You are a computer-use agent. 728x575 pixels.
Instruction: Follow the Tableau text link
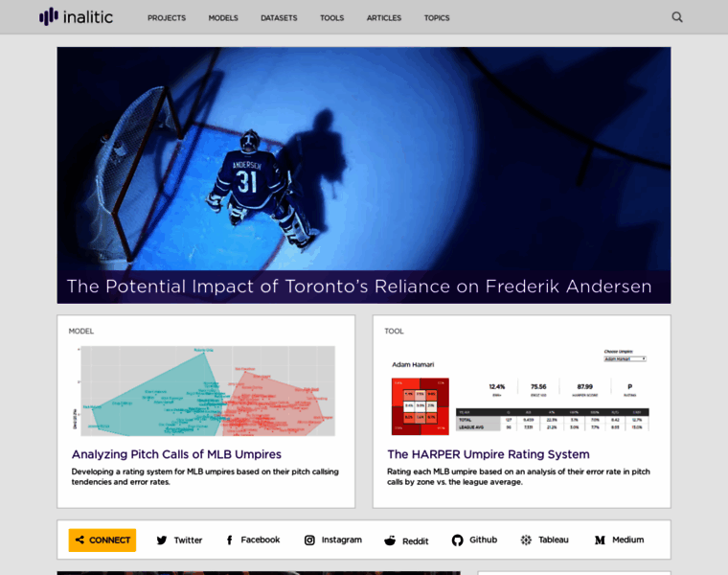tap(554, 540)
